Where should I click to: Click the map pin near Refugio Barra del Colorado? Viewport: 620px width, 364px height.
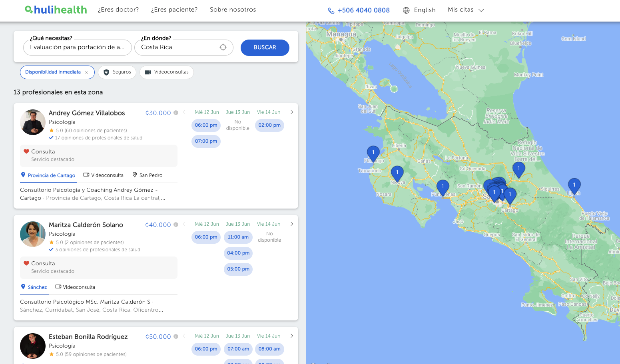coord(518,170)
